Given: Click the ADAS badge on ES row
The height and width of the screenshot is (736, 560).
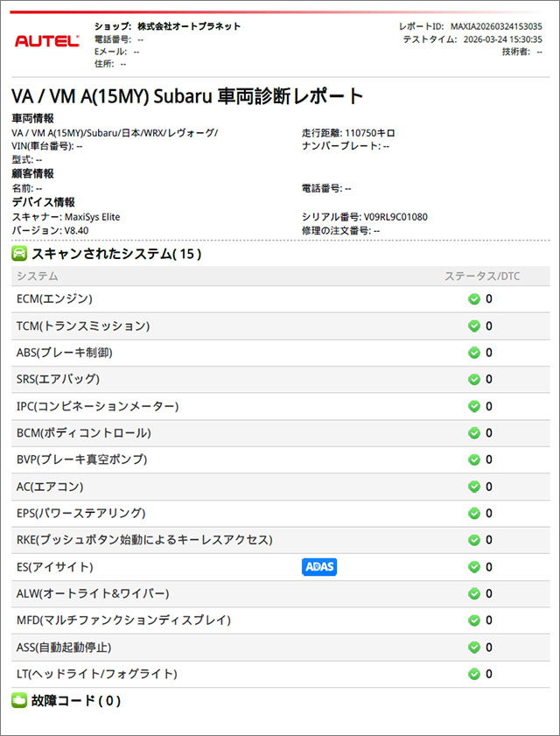Looking at the screenshot, I should 319,566.
